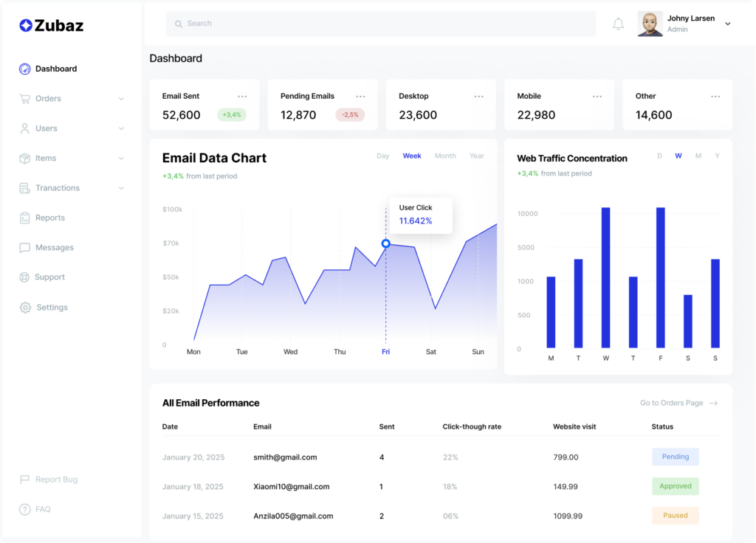Open the Email Sent card options menu
Screen dimensions: 756x543
pos(242,97)
